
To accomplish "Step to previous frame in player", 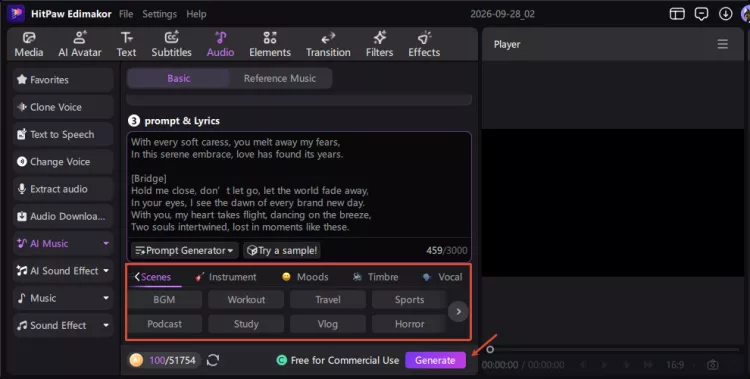I will coord(583,365).
